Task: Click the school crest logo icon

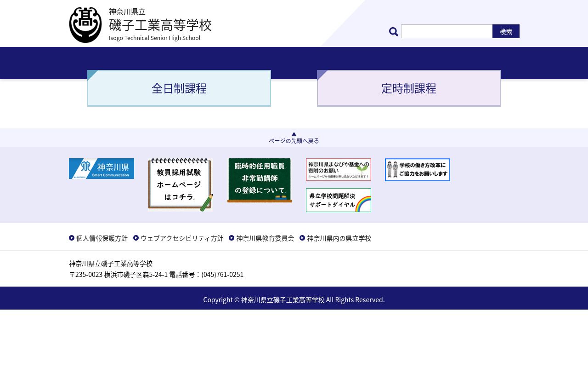Action: 85,25
